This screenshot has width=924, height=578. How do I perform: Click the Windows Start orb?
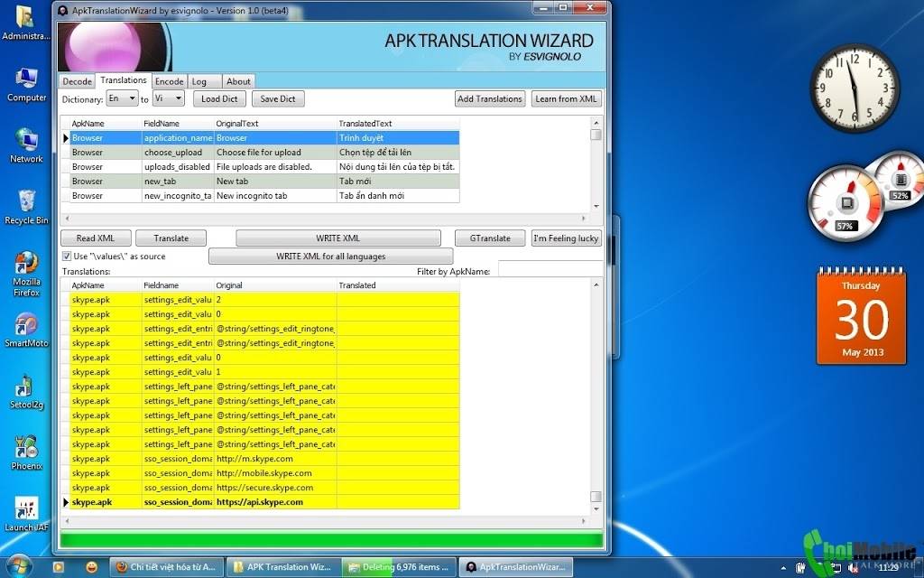19,566
